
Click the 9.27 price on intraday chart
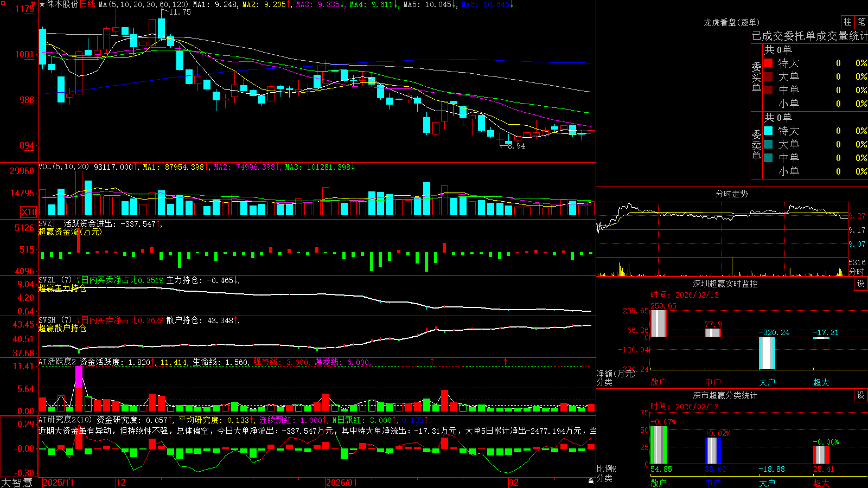857,216
